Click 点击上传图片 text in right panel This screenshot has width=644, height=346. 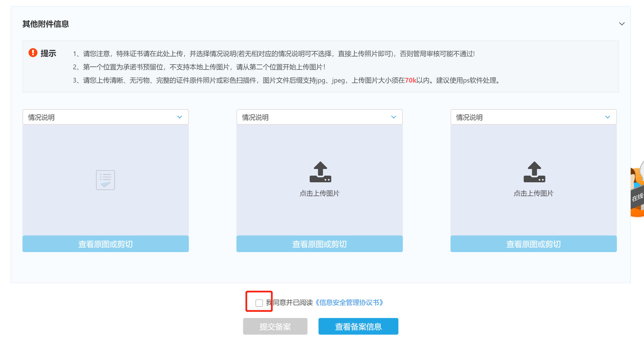click(x=533, y=193)
